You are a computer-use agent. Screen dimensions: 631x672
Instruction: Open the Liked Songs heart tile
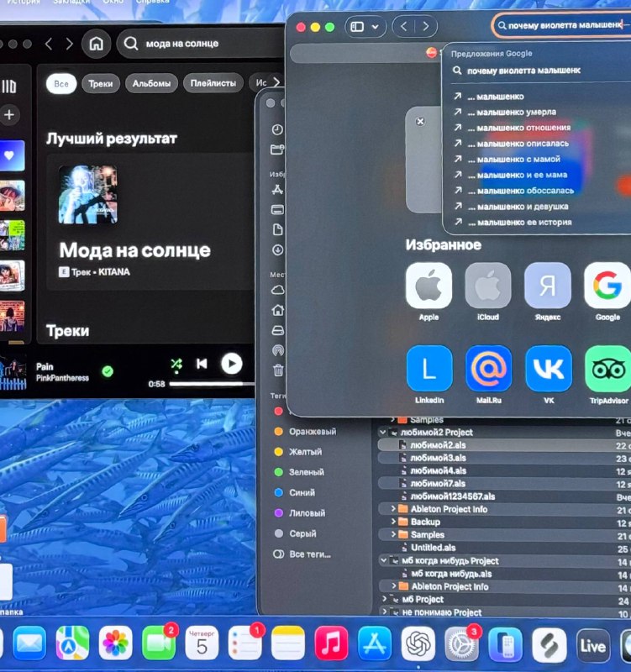point(11,155)
